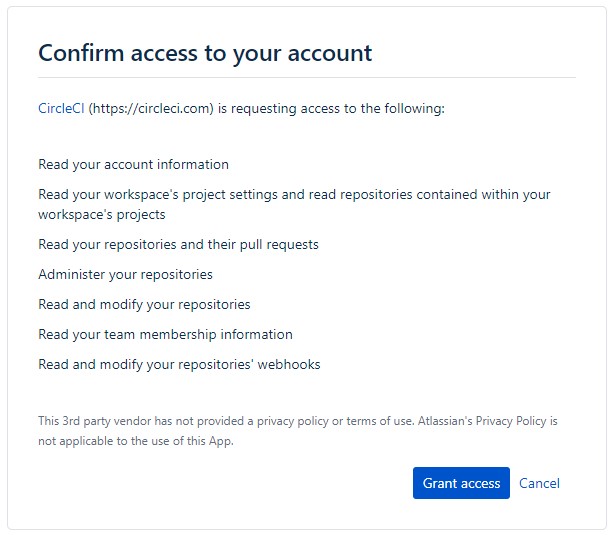Image resolution: width=614 pixels, height=538 pixels.
Task: Click the word "webhooks" in the permissions list
Action: 289,365
